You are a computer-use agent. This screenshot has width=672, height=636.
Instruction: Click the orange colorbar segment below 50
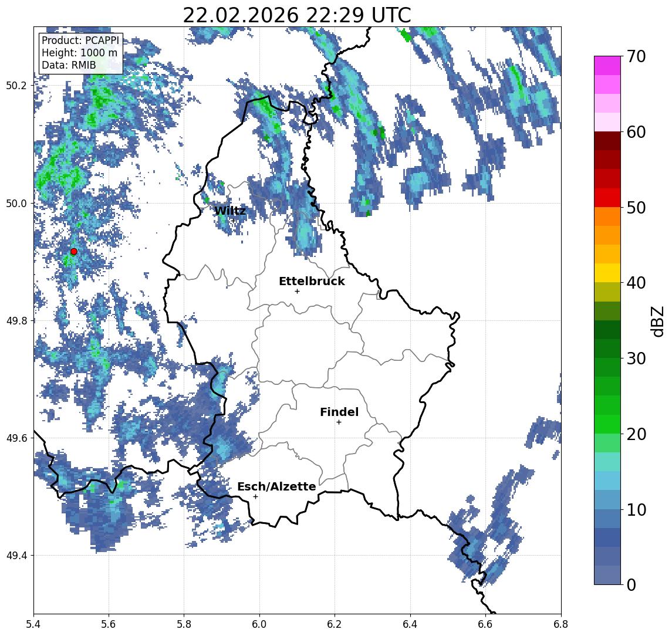pyautogui.click(x=607, y=216)
